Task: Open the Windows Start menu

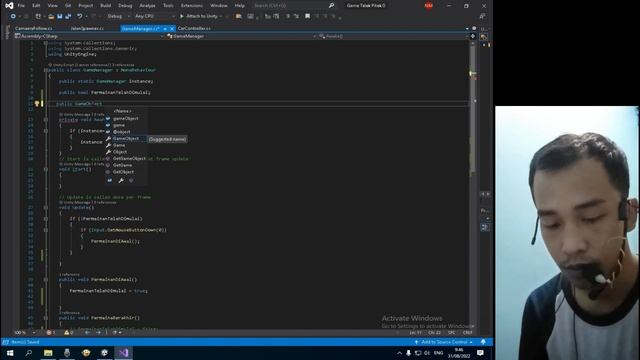Action: [10, 353]
